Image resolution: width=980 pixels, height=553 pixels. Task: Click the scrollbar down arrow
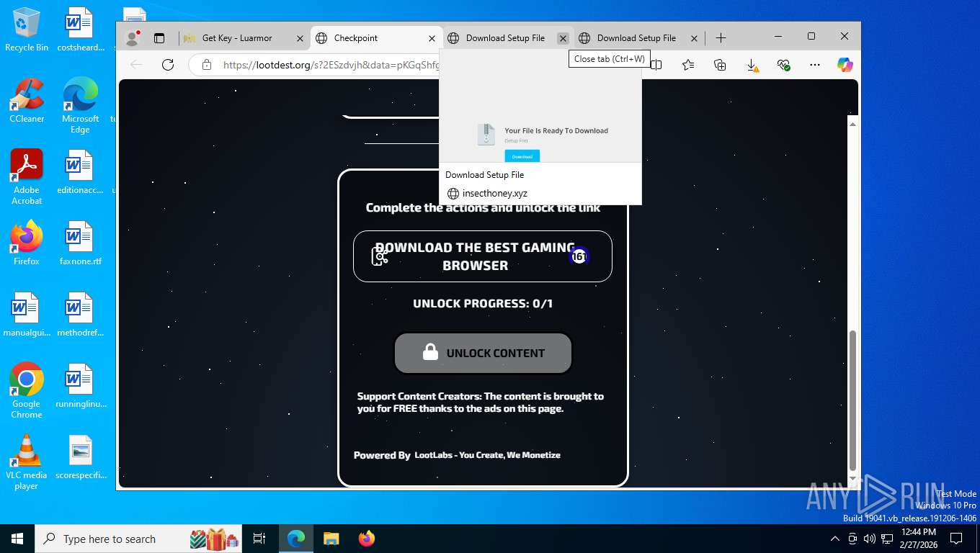853,479
